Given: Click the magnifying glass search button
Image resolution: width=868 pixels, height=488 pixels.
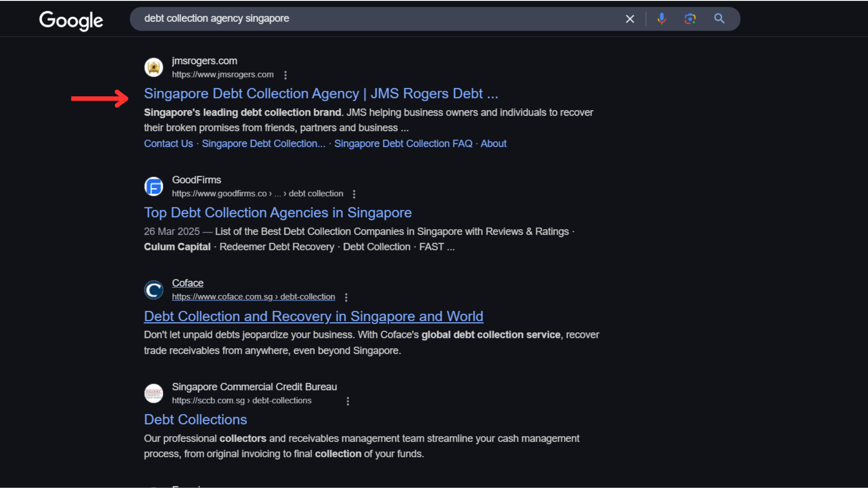Looking at the screenshot, I should 719,19.
